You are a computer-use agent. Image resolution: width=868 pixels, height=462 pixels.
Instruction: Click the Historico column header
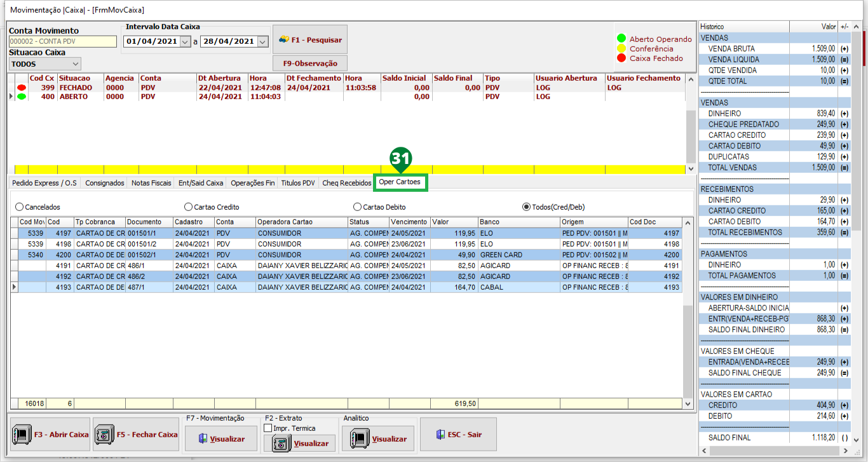[x=743, y=27]
